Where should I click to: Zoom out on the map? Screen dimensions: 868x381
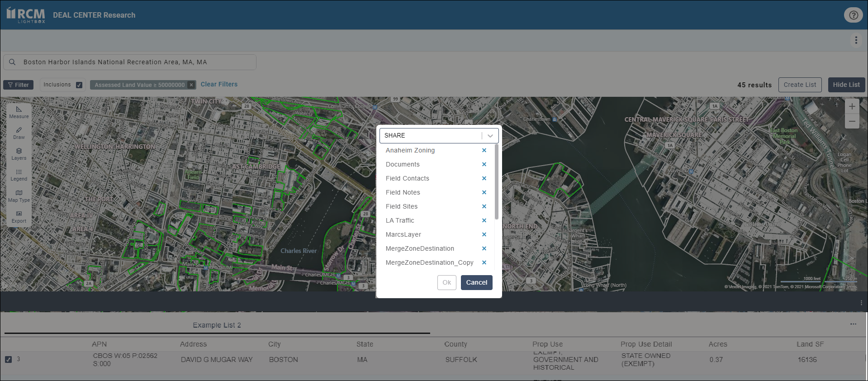pyautogui.click(x=852, y=121)
